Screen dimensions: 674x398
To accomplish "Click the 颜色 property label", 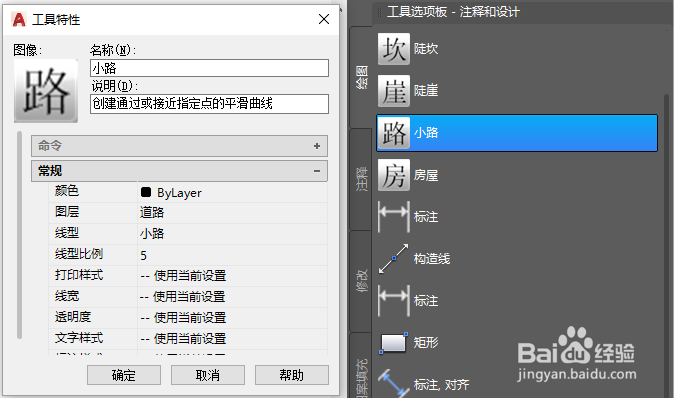I will (x=67, y=190).
